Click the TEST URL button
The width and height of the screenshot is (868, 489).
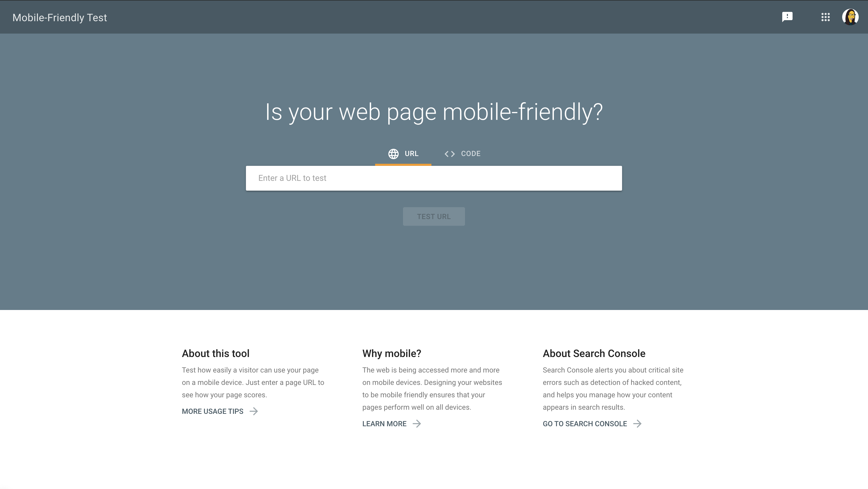coord(433,216)
